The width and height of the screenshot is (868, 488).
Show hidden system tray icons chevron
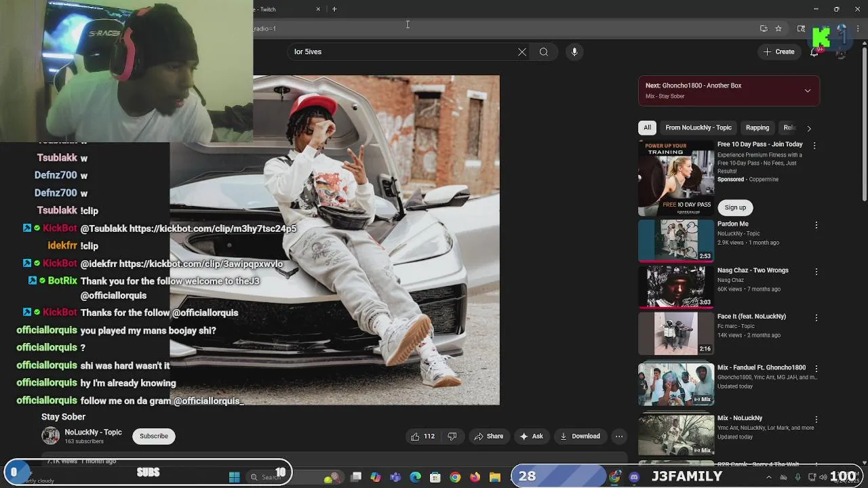[x=768, y=477]
